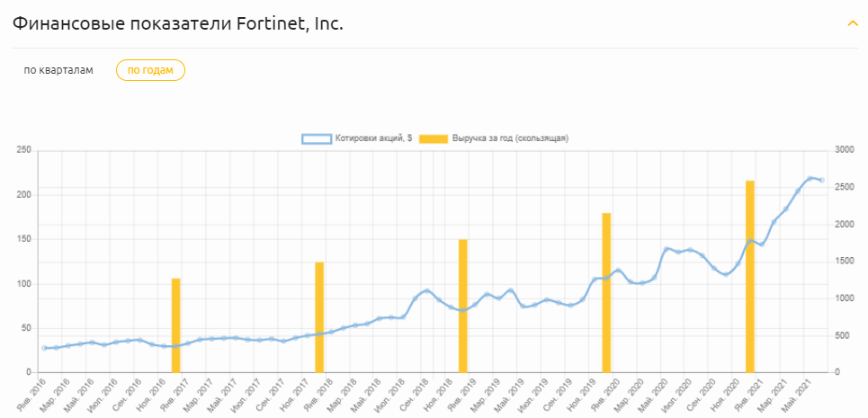The image size is (868, 418).
Task: Select the revenue bar at end of 2019
Action: (x=606, y=292)
